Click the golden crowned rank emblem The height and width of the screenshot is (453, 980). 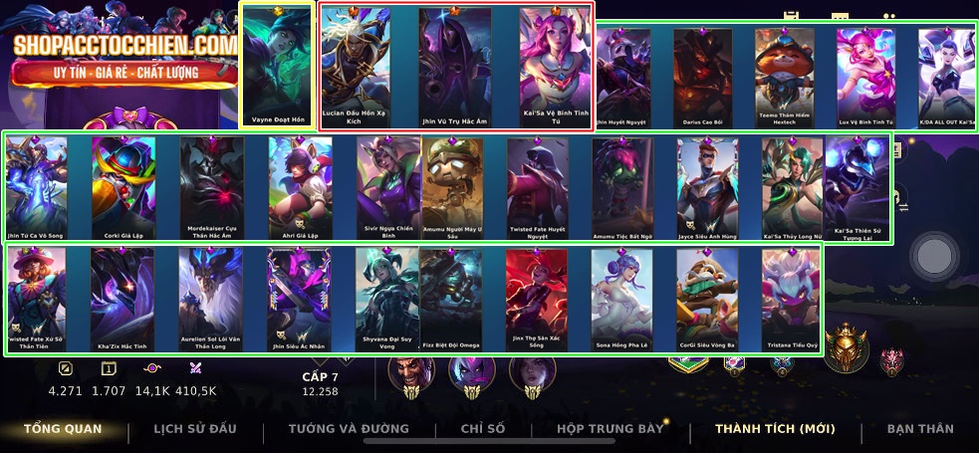point(846,347)
